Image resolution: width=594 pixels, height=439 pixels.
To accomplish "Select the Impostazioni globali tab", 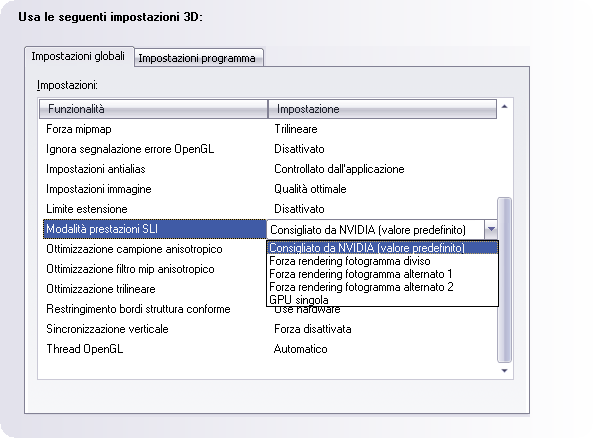I will [79, 56].
